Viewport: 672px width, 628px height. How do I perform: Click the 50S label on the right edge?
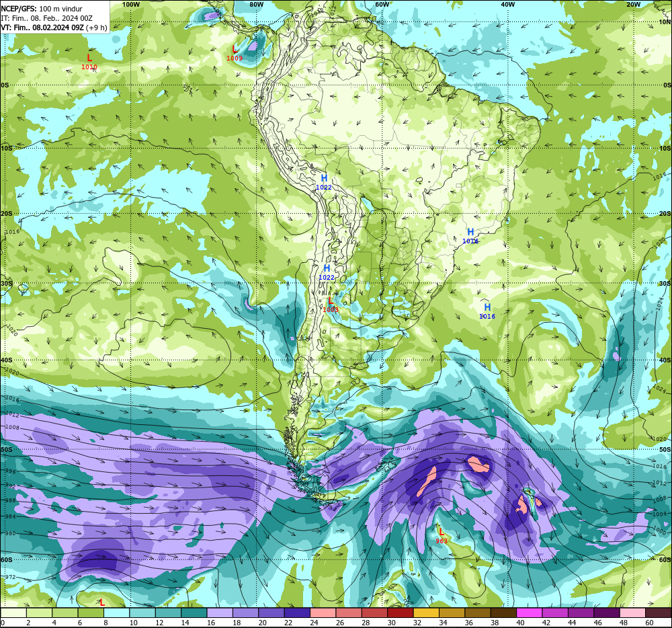(x=665, y=449)
